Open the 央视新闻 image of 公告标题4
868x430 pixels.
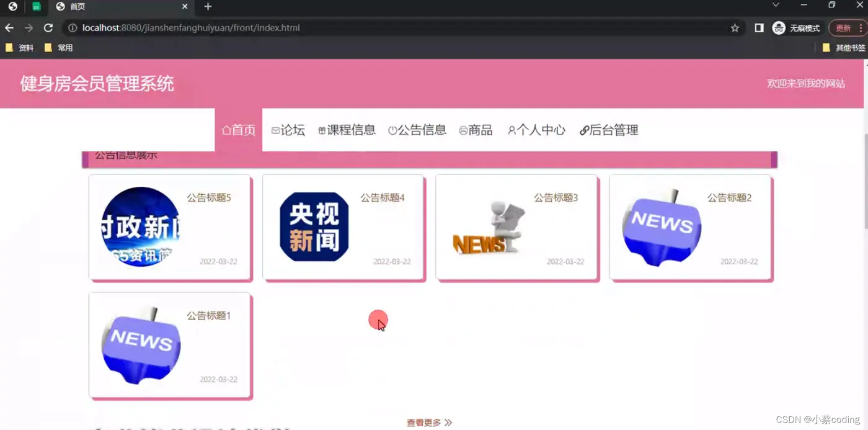click(314, 227)
